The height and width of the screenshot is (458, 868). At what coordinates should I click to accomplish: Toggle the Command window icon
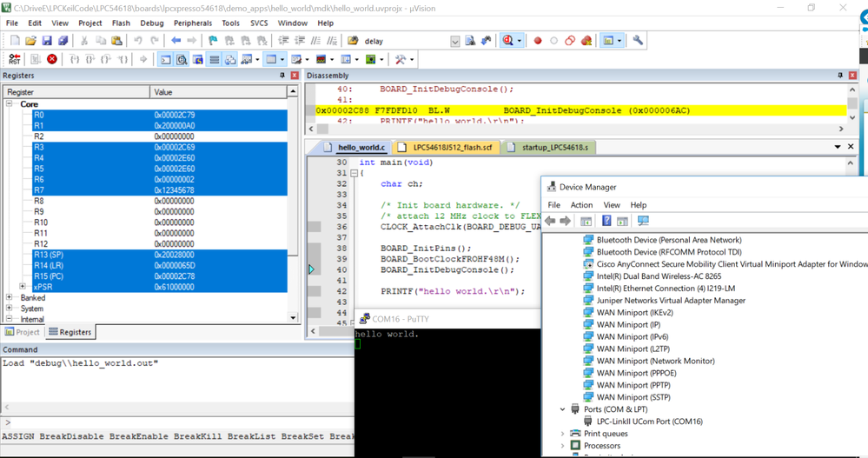(x=165, y=59)
